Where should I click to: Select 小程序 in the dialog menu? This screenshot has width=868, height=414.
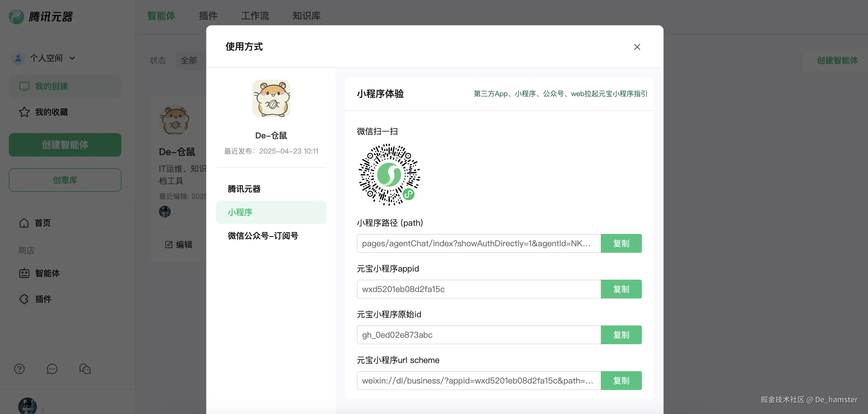click(x=271, y=212)
